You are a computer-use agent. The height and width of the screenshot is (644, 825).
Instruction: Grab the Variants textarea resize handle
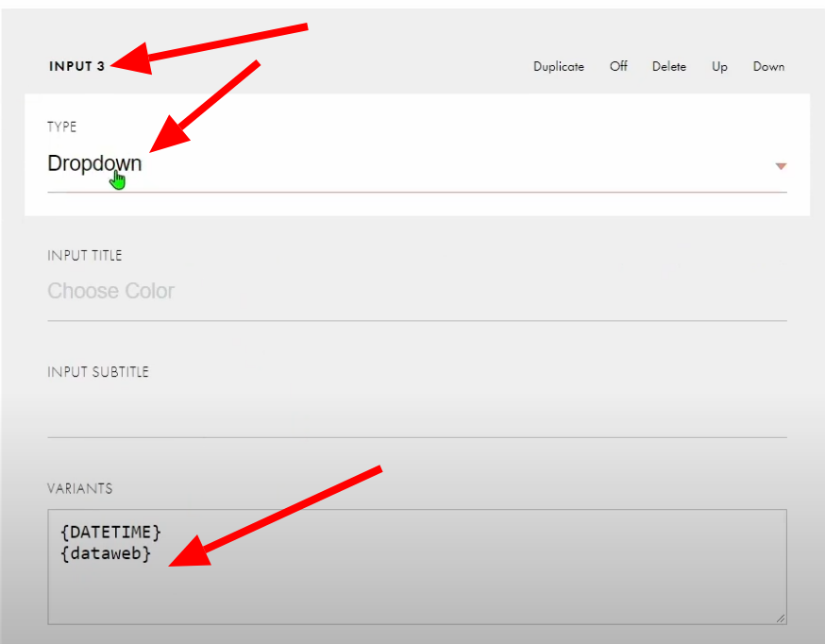point(781,619)
